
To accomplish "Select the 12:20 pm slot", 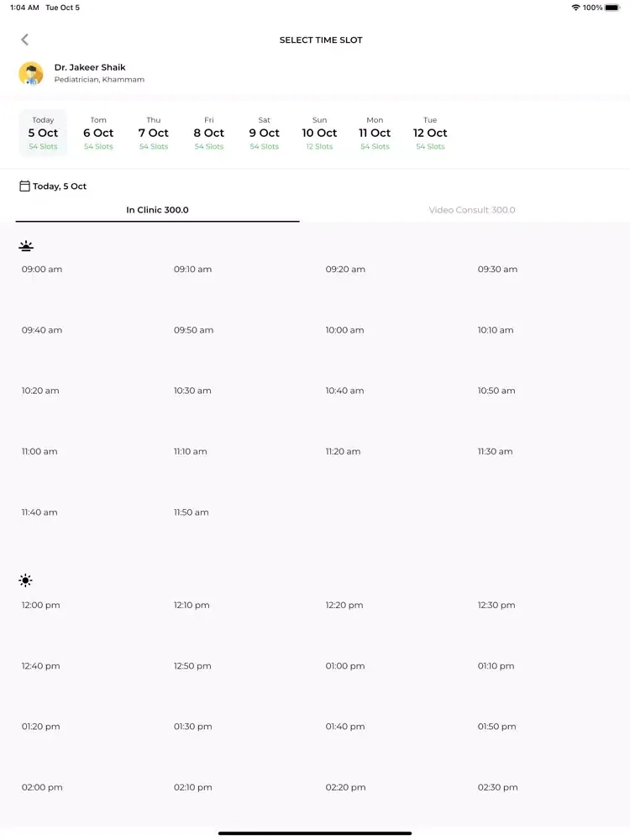I will [x=344, y=606].
